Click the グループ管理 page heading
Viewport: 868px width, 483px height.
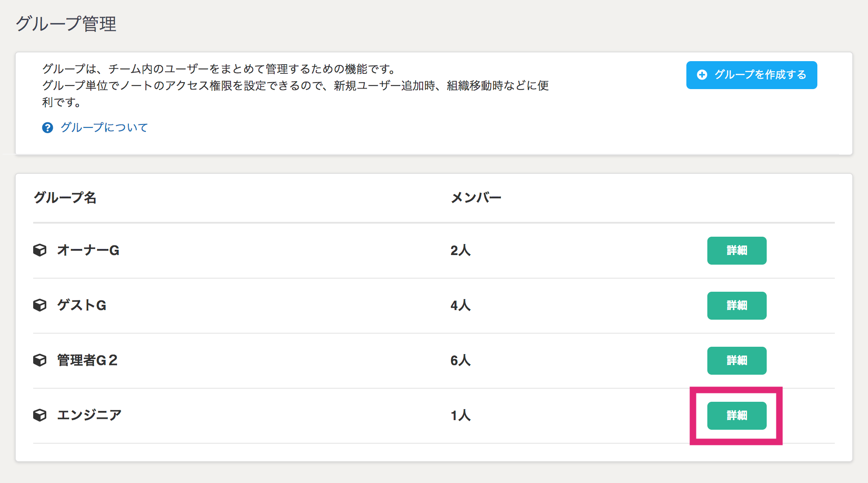click(66, 24)
